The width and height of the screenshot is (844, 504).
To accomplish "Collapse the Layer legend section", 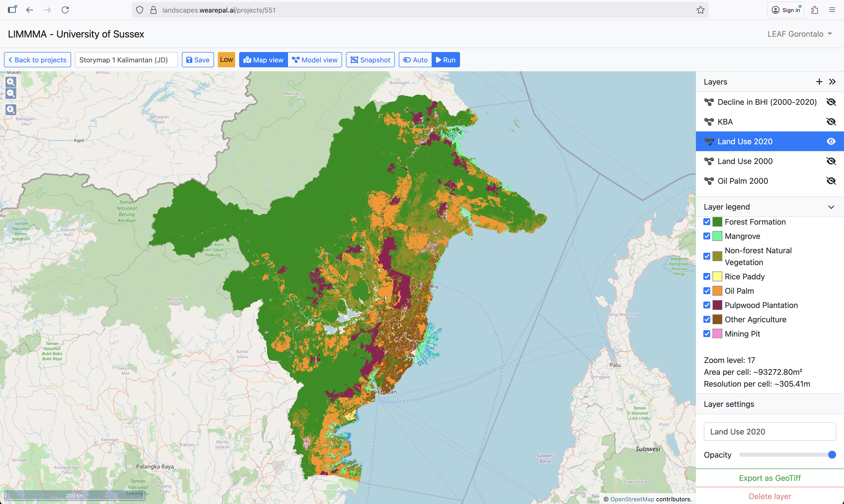I will pyautogui.click(x=831, y=207).
